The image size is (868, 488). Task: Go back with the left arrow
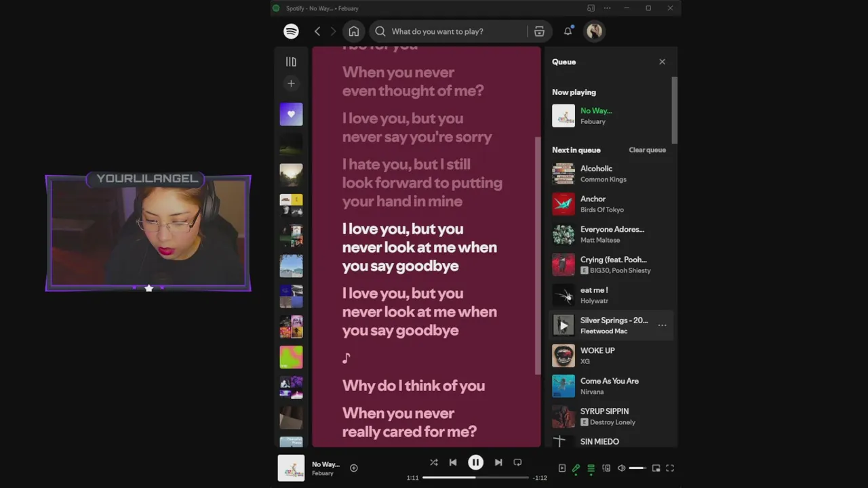[317, 31]
